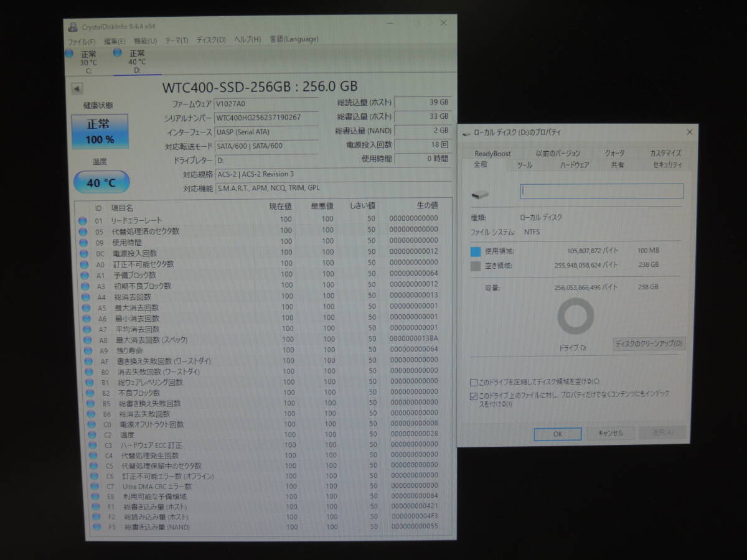Click the 総読込量 (ホスト) value 39 GB
This screenshot has width=747, height=560.
pyautogui.click(x=422, y=102)
